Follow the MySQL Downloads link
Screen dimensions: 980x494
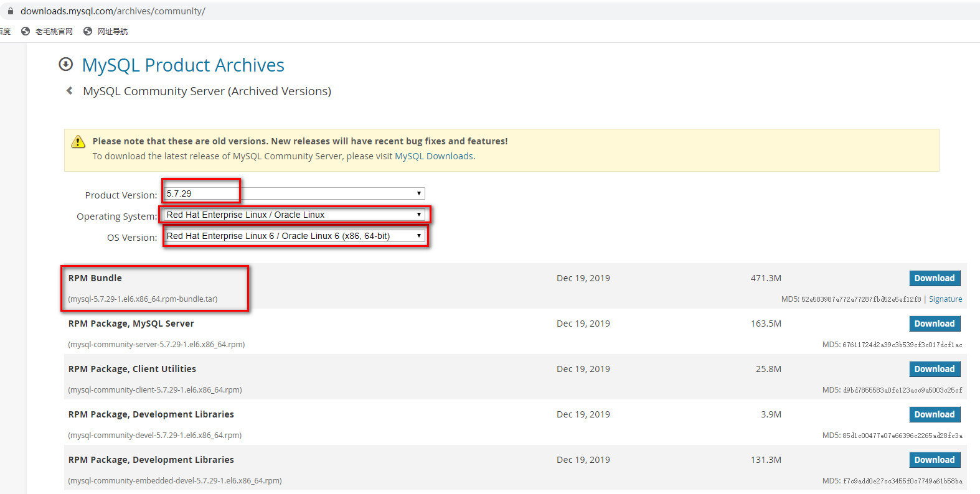click(434, 156)
